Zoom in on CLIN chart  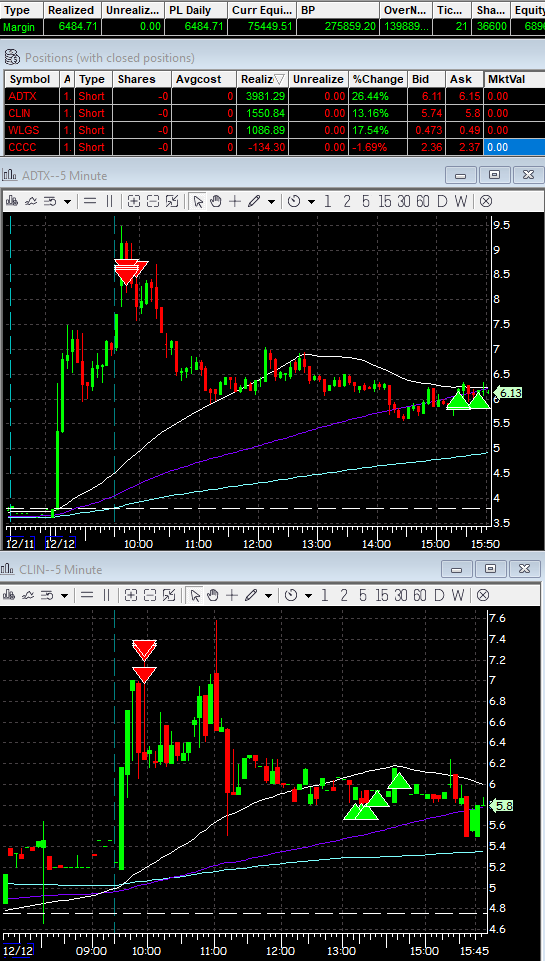tap(131, 594)
